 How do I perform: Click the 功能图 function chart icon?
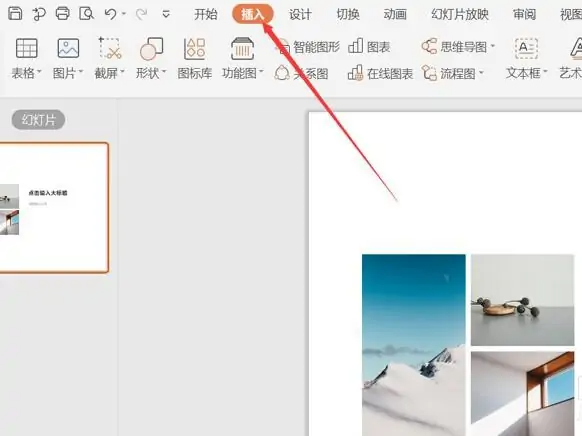click(x=242, y=48)
